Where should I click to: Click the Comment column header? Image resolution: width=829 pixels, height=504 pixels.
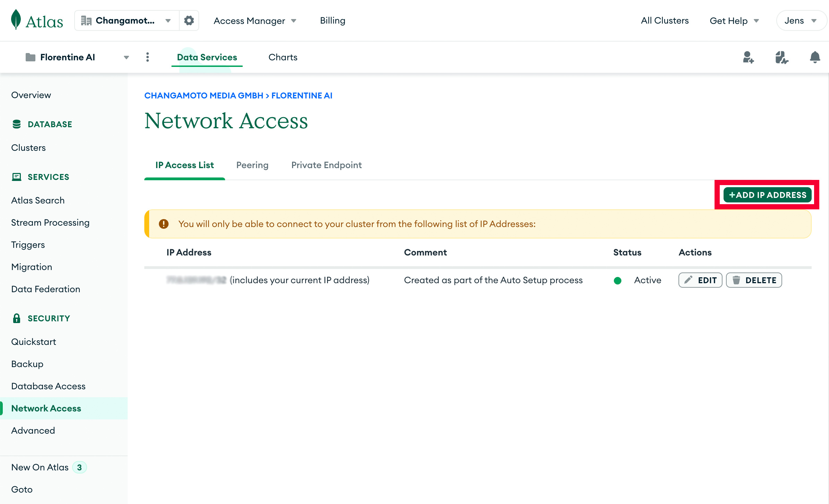(x=425, y=252)
